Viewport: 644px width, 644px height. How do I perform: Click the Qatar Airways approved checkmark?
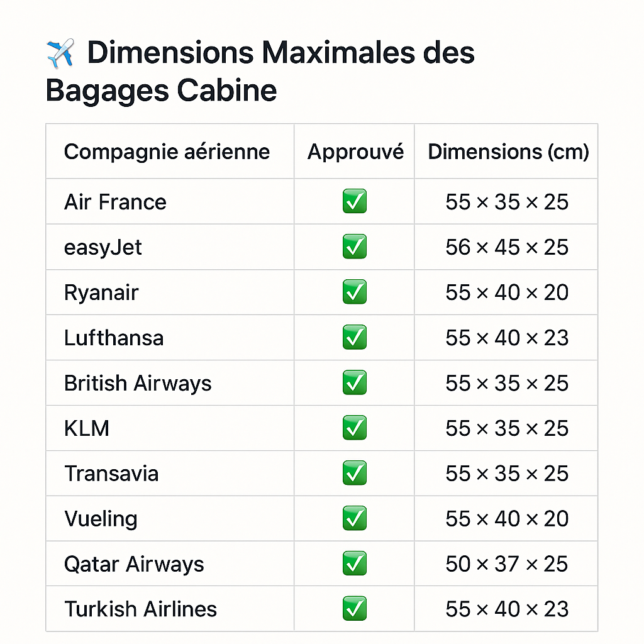[x=355, y=564]
